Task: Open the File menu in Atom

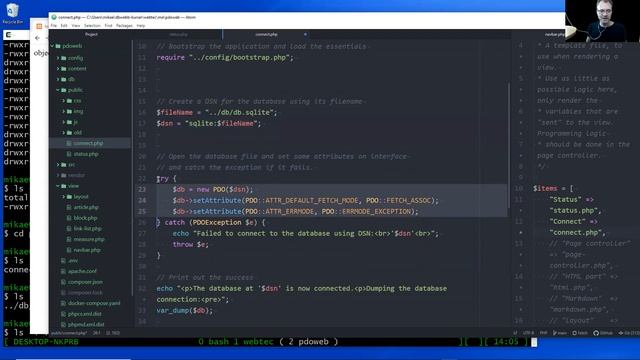Action: point(54,26)
